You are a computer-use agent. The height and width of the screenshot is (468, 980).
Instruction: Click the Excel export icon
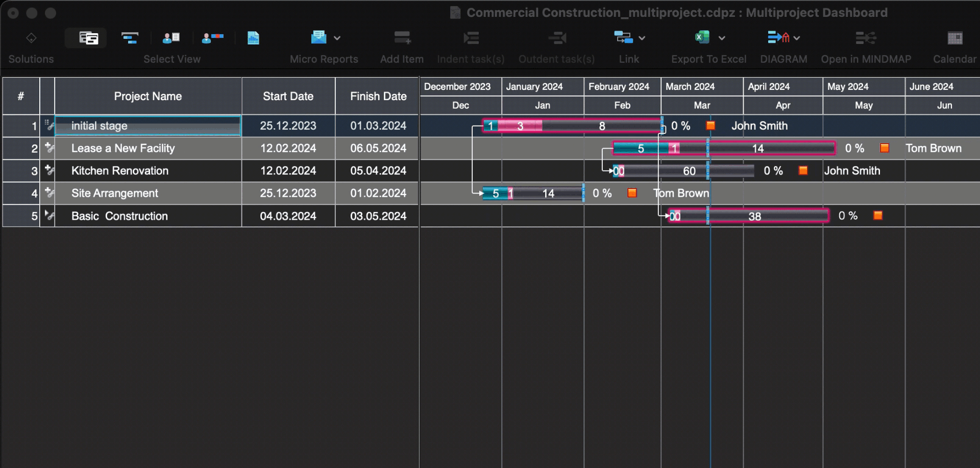coord(701,37)
